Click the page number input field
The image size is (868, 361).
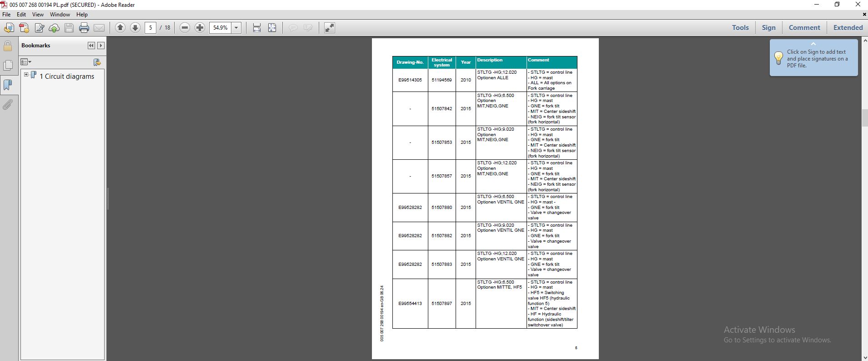point(151,28)
